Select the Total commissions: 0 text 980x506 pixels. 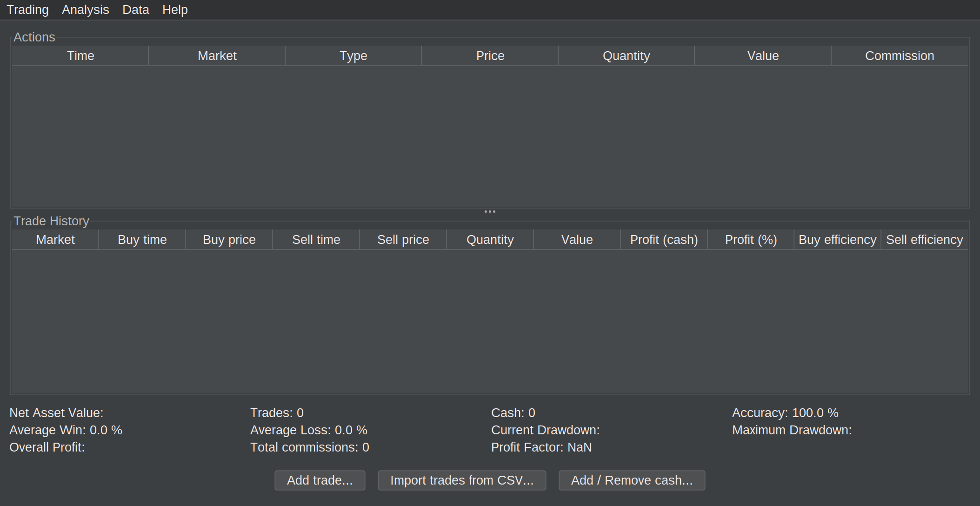click(310, 447)
